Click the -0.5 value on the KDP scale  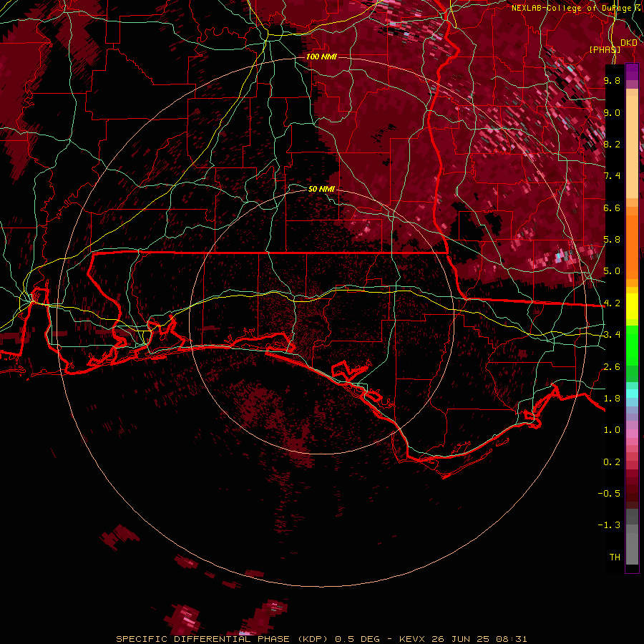609,494
